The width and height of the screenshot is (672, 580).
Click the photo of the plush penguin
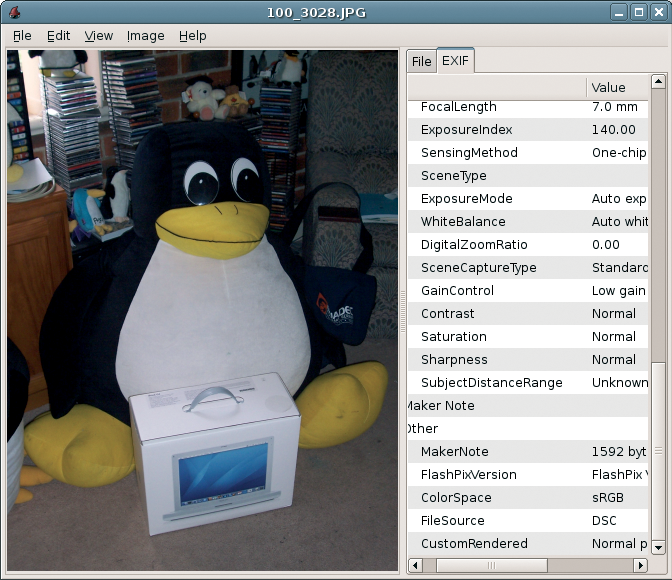coord(203,310)
